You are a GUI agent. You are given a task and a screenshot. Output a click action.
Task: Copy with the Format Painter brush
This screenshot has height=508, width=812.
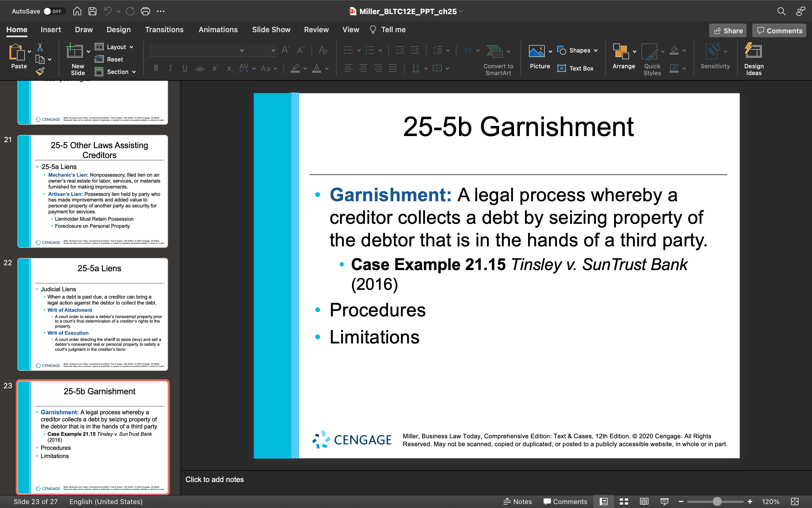click(x=40, y=71)
